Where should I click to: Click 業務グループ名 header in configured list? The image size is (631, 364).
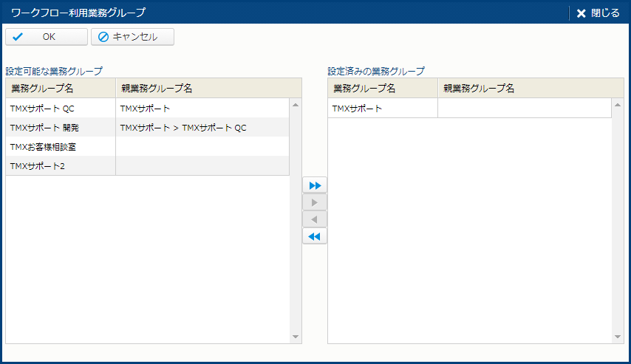coord(383,89)
